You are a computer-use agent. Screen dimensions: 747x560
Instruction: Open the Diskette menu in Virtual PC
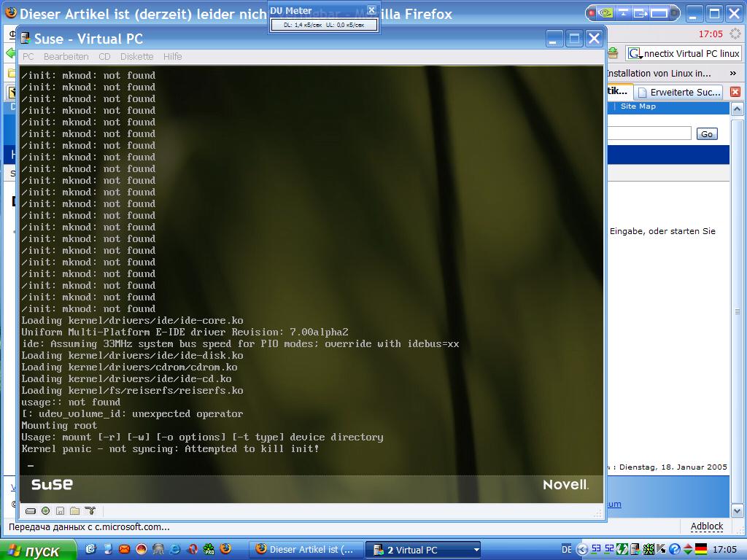click(x=136, y=57)
